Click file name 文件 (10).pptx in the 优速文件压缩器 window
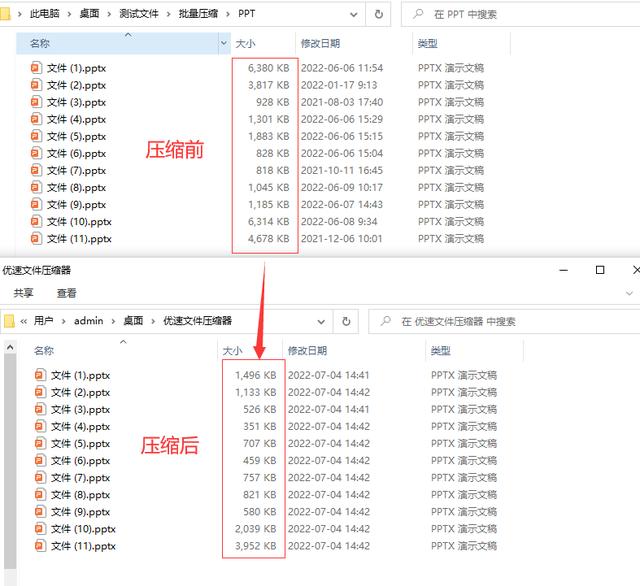640x586 pixels. click(x=83, y=529)
